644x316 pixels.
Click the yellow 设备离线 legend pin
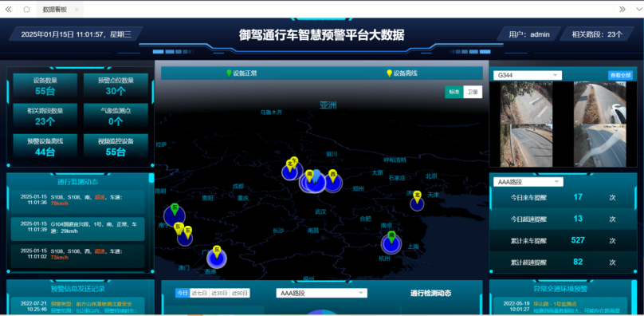click(x=390, y=73)
